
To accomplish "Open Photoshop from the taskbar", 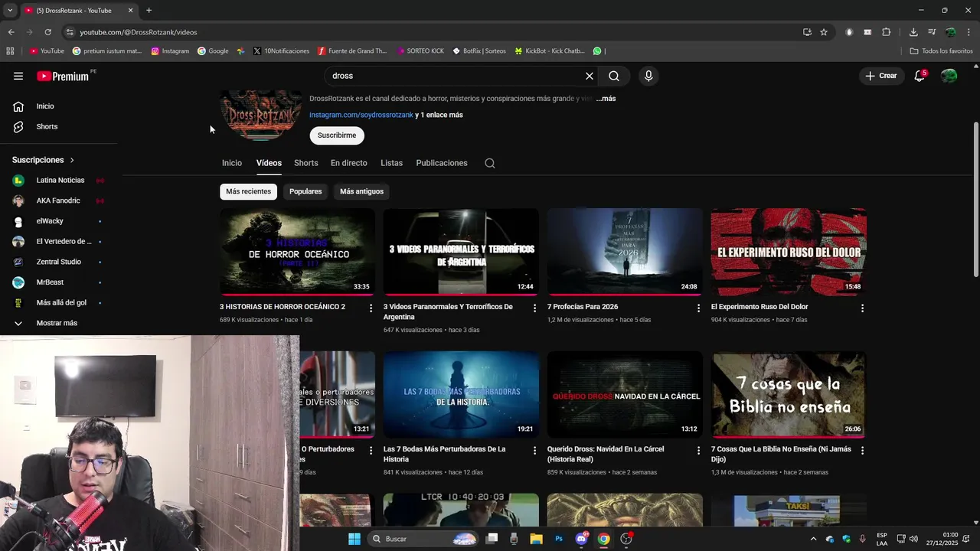I will pos(559,539).
